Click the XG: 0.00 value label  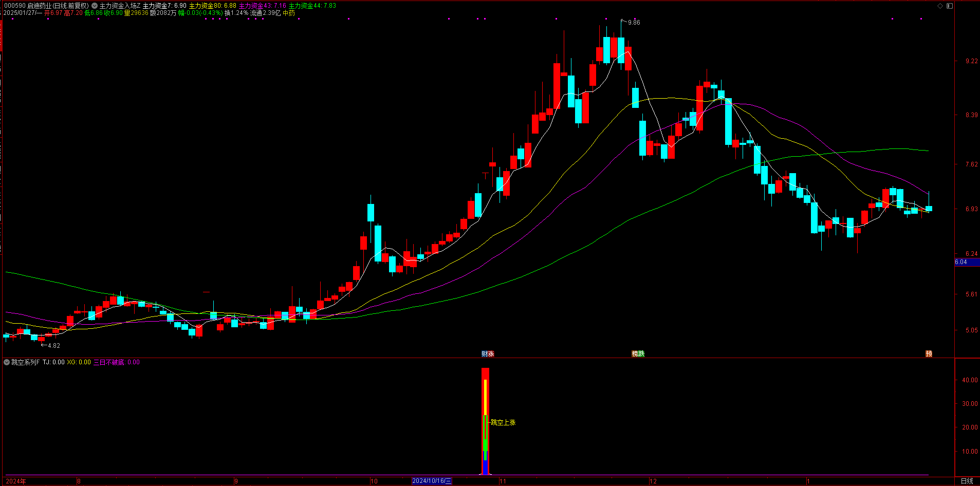coord(79,362)
